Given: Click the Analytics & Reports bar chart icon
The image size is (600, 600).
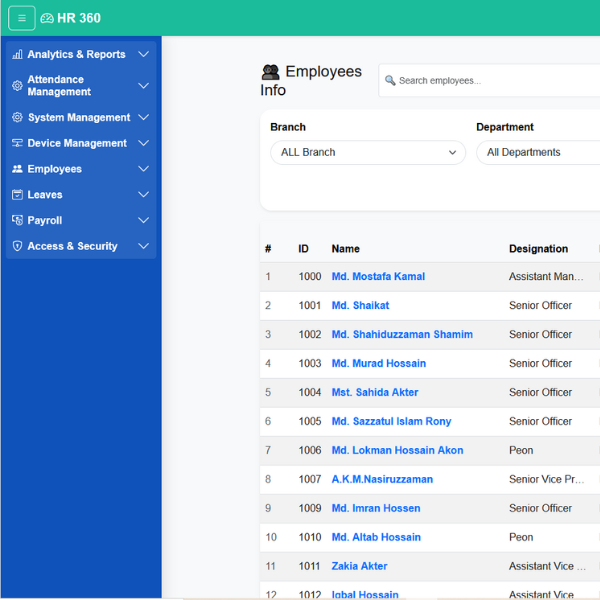Looking at the screenshot, I should click(x=17, y=55).
